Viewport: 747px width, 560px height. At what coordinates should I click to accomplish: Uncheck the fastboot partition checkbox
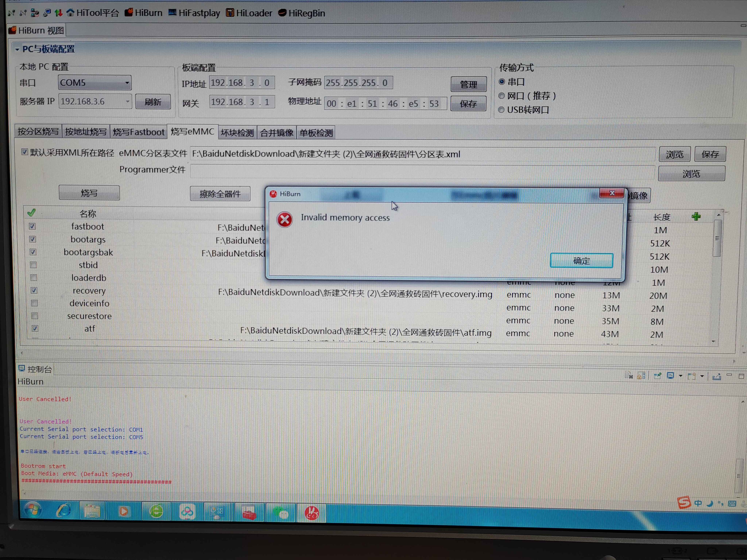tap(32, 226)
